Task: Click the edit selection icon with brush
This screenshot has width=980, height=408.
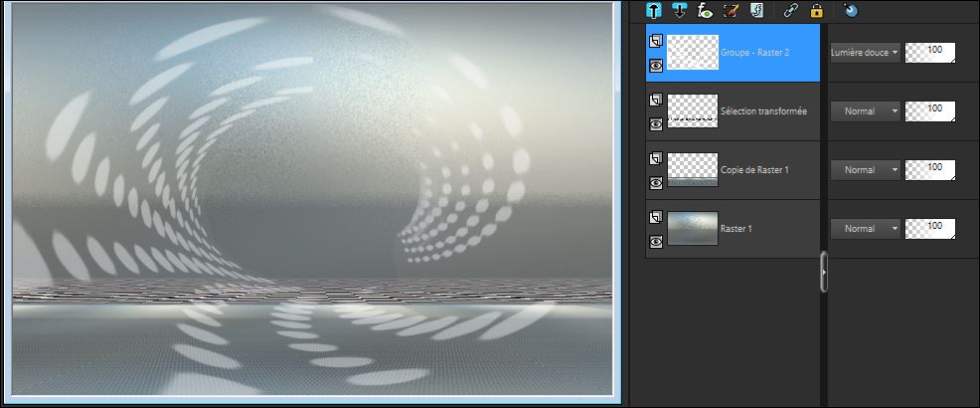Action: [x=731, y=11]
